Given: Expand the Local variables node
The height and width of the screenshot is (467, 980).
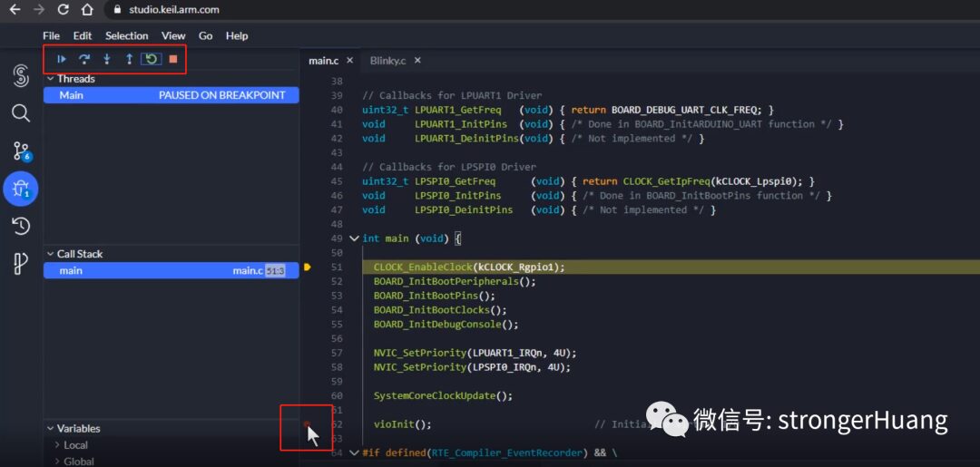Looking at the screenshot, I should 76,445.
